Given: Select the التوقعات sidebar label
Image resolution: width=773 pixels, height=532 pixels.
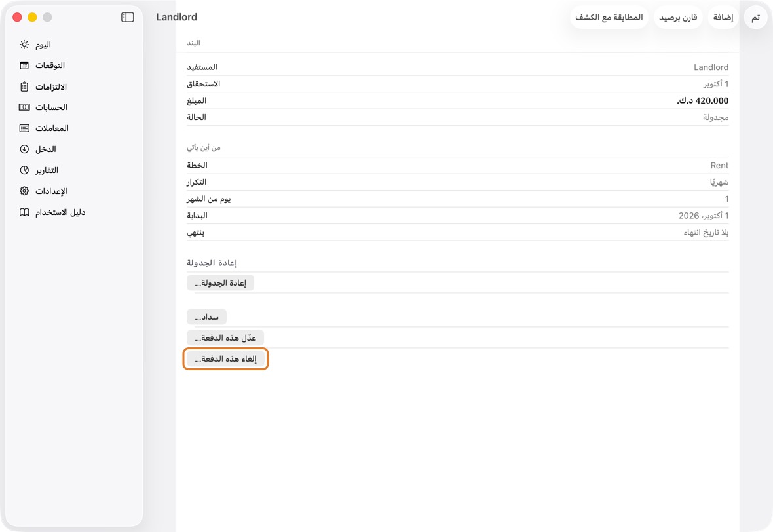Looking at the screenshot, I should pos(50,66).
